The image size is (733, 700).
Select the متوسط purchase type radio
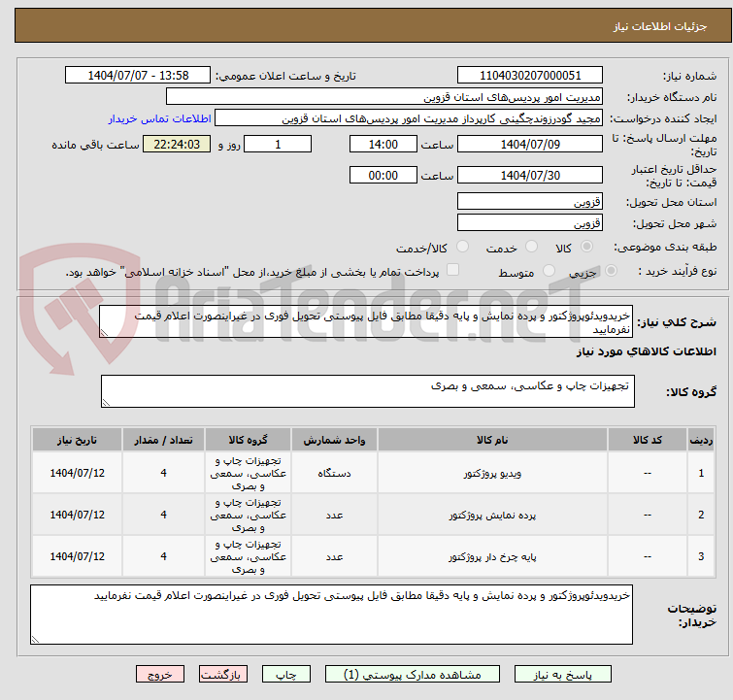(x=550, y=272)
